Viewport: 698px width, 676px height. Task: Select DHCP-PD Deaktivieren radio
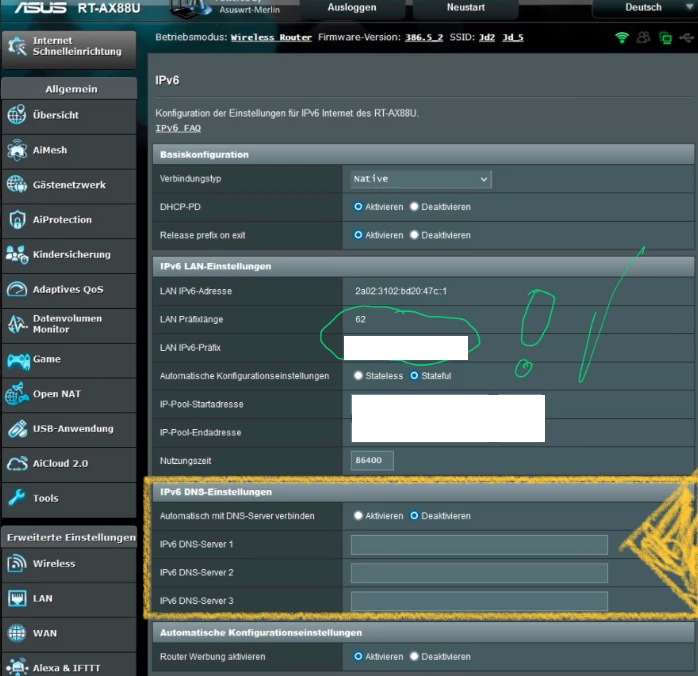pos(414,206)
